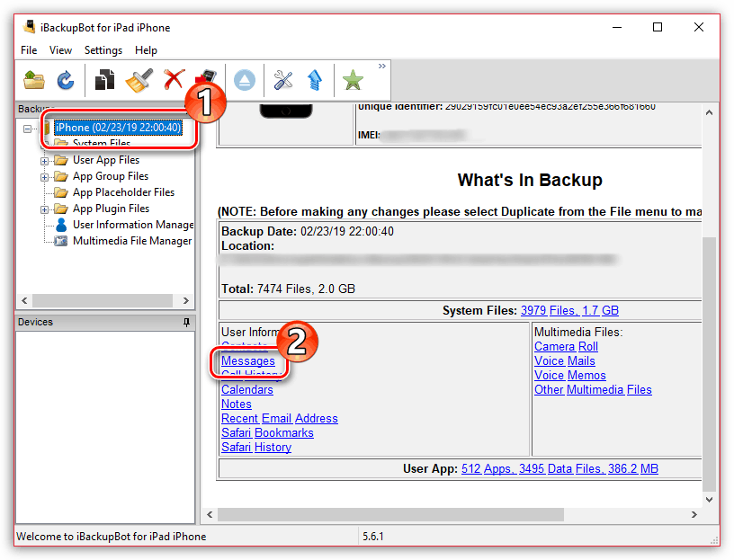The image size is (734, 560).
Task: Open the Calendars link
Action: (247, 390)
